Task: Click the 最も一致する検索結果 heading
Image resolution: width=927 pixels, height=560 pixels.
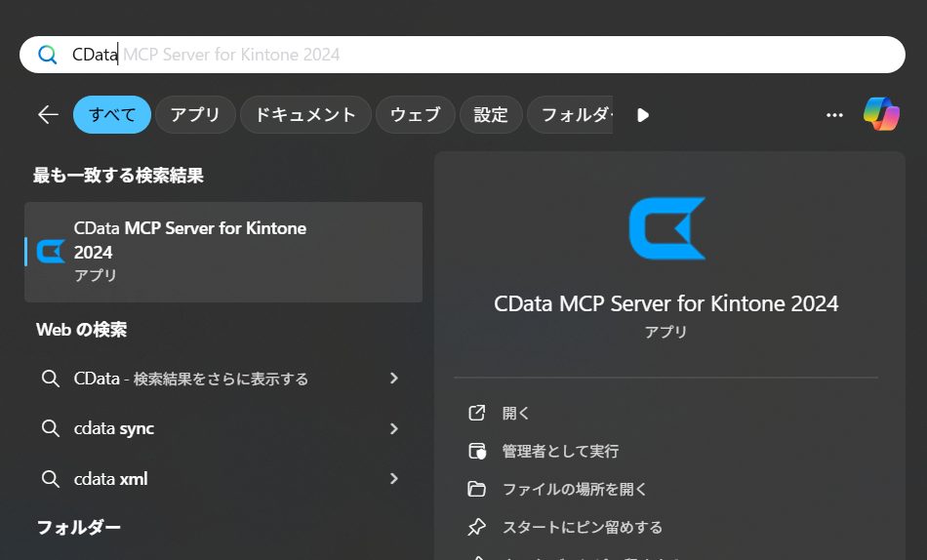Action: pyautogui.click(x=118, y=175)
